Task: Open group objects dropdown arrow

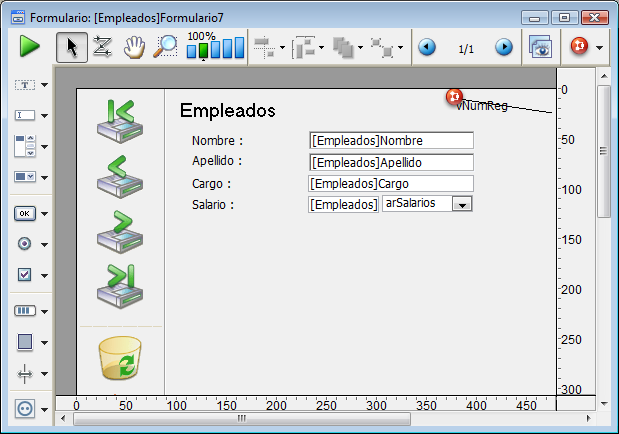Action: (400, 48)
